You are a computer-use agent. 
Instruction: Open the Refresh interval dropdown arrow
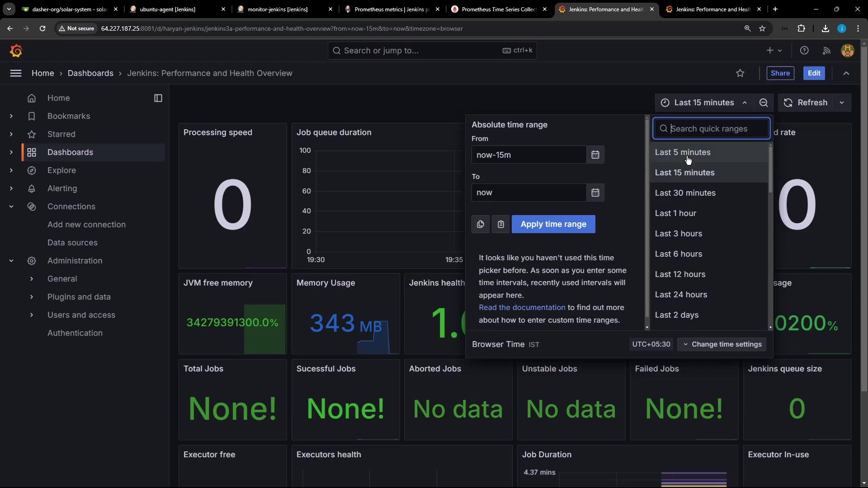(842, 103)
